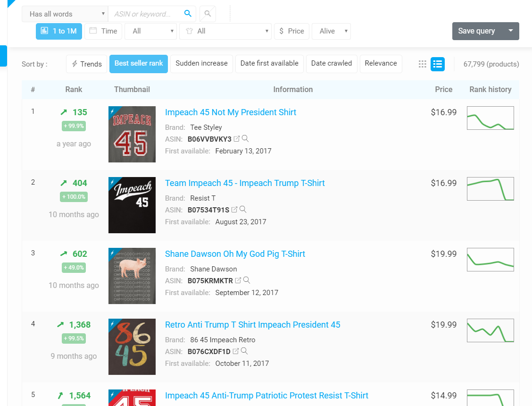532x406 pixels.
Task: Click the '67,799 (products)' count
Action: [491, 64]
